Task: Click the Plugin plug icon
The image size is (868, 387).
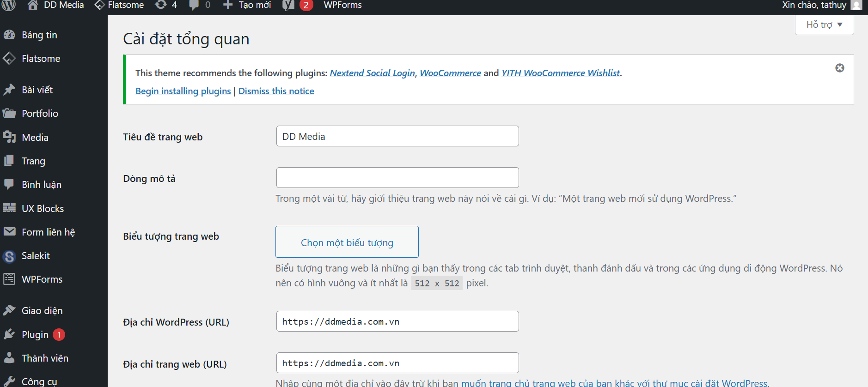Action: 9,334
